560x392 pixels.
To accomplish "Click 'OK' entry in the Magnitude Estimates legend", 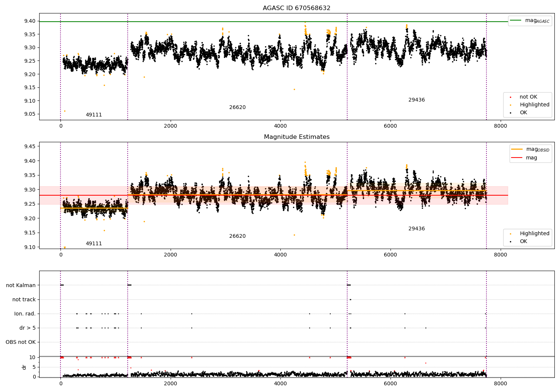I will 523,242.
